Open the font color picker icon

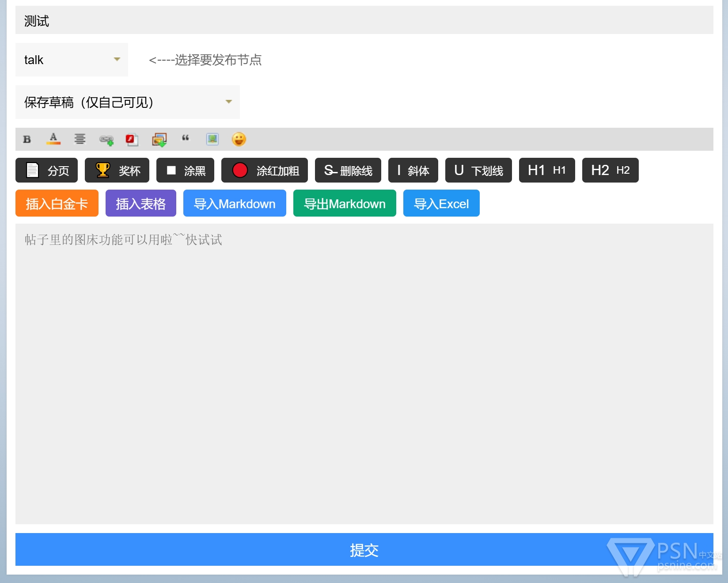tap(53, 139)
